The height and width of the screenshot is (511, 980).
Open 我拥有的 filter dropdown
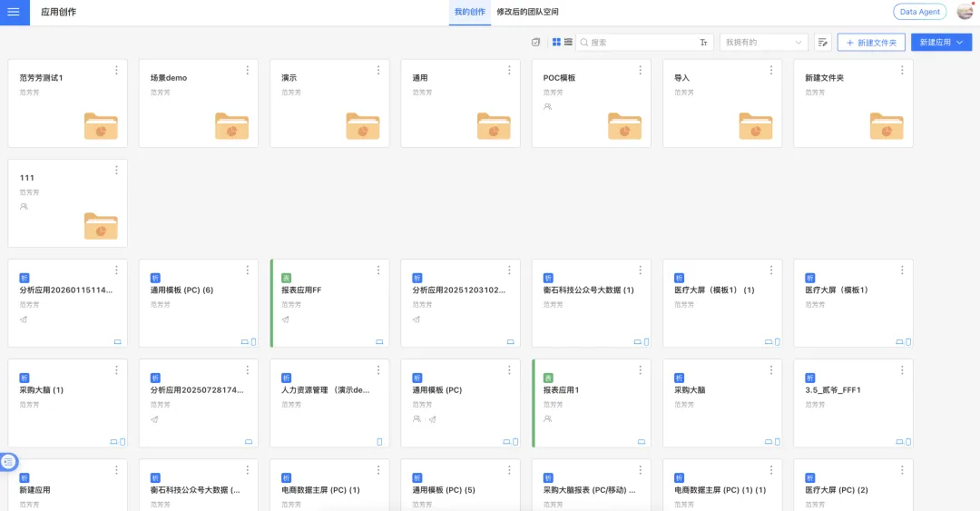coord(763,42)
